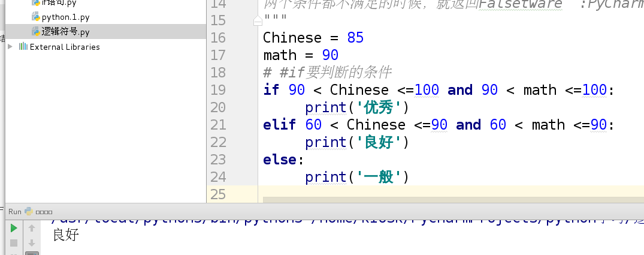Click the closing triple quotes on line 15

click(275, 18)
